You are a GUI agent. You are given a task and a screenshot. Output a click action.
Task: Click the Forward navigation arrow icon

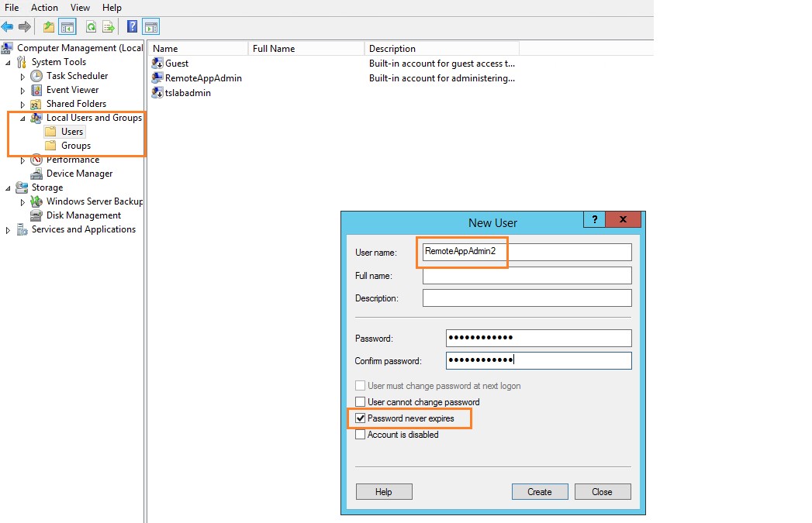click(x=23, y=26)
